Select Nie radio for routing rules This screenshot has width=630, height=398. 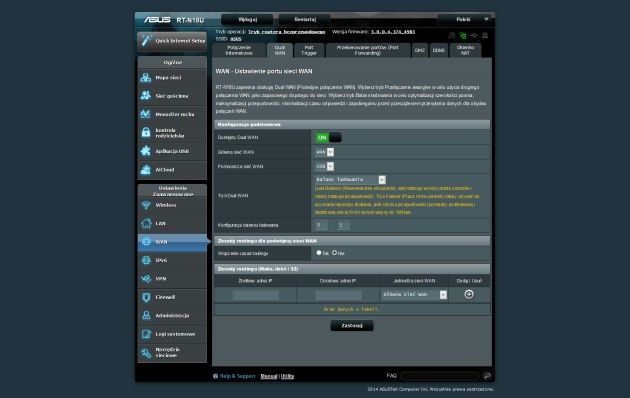click(x=334, y=253)
